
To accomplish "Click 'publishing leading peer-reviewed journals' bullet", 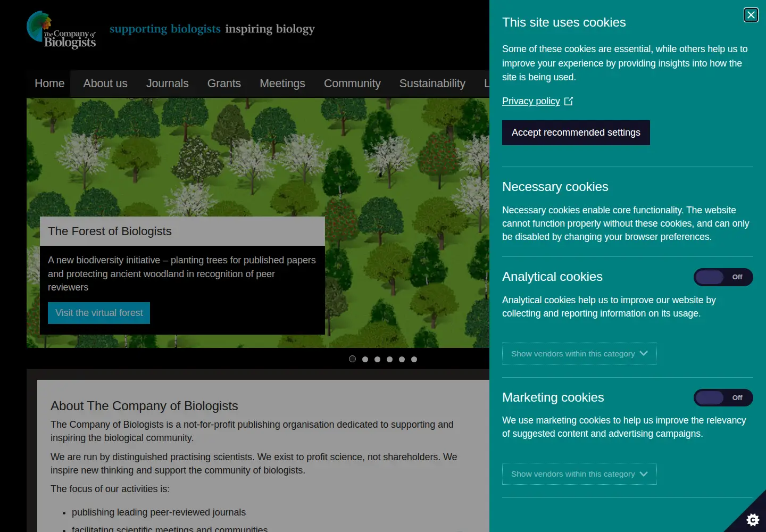I will click(x=159, y=512).
